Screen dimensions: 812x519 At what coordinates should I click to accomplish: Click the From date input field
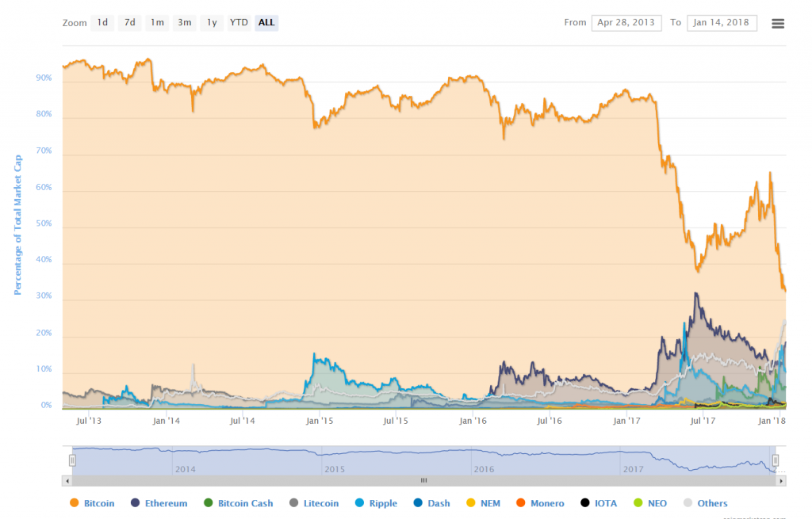tap(626, 22)
